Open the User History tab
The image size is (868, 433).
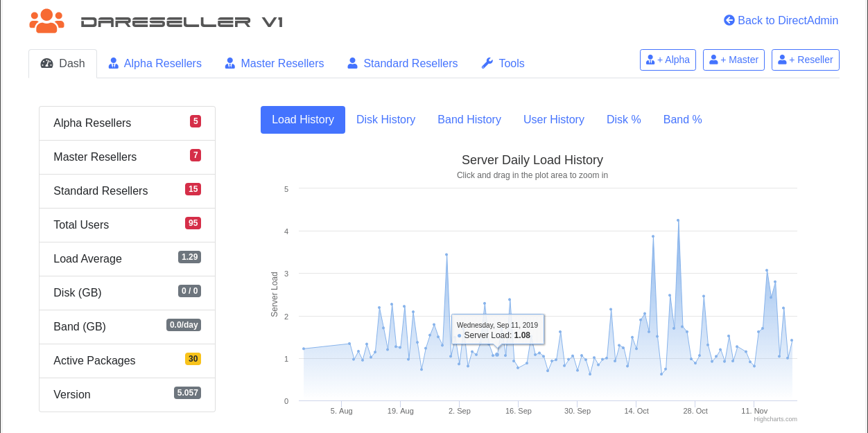tap(553, 119)
